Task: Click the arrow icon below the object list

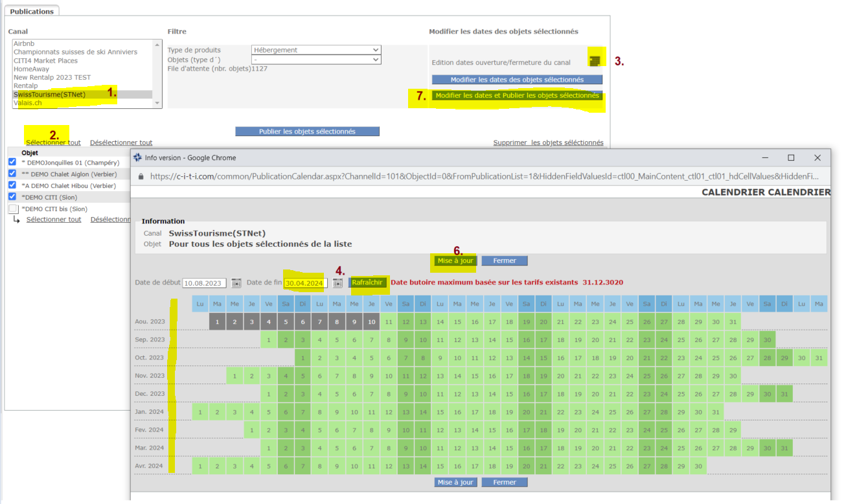Action: pos(17,220)
